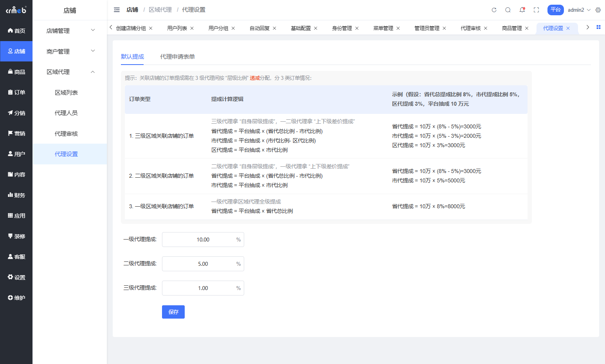605x364 pixels.
Task: Open the settings gear at top right
Action: pyautogui.click(x=598, y=10)
